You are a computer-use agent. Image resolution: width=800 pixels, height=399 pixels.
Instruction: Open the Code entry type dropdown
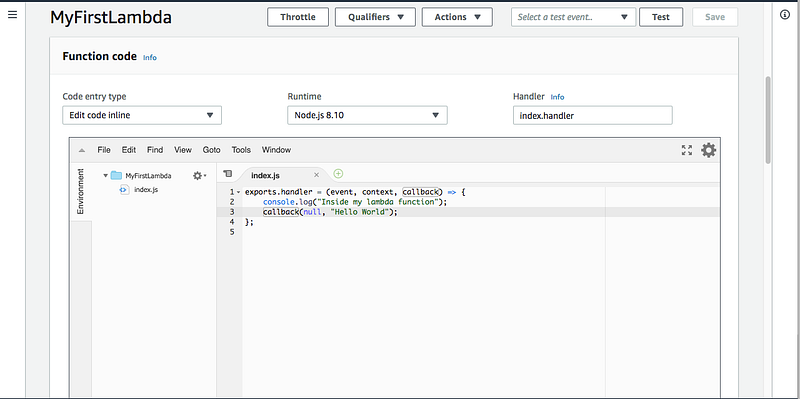click(x=142, y=115)
